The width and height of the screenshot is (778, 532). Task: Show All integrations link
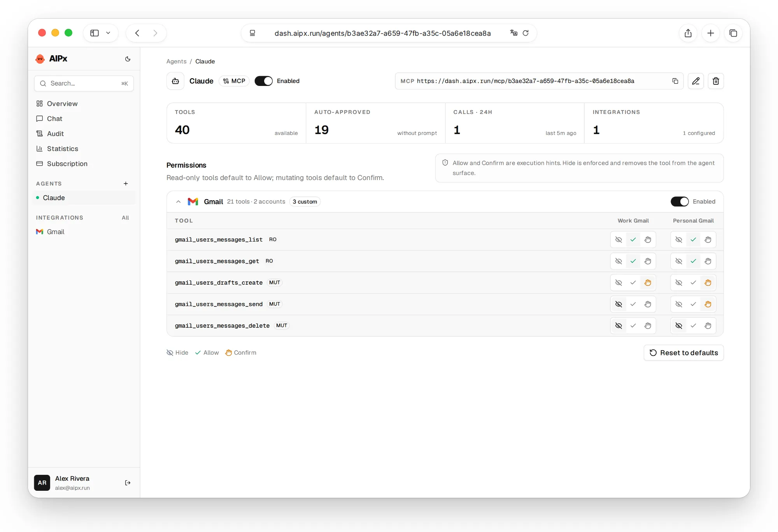[x=125, y=218]
